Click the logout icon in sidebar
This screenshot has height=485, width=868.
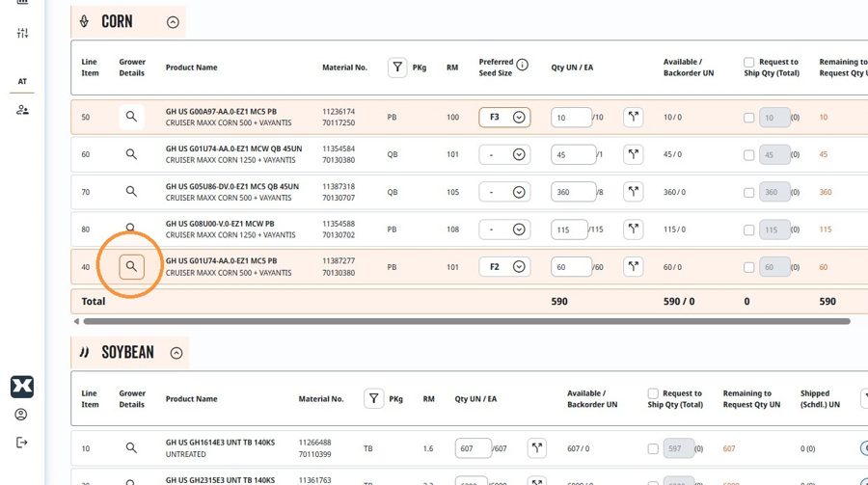21,443
